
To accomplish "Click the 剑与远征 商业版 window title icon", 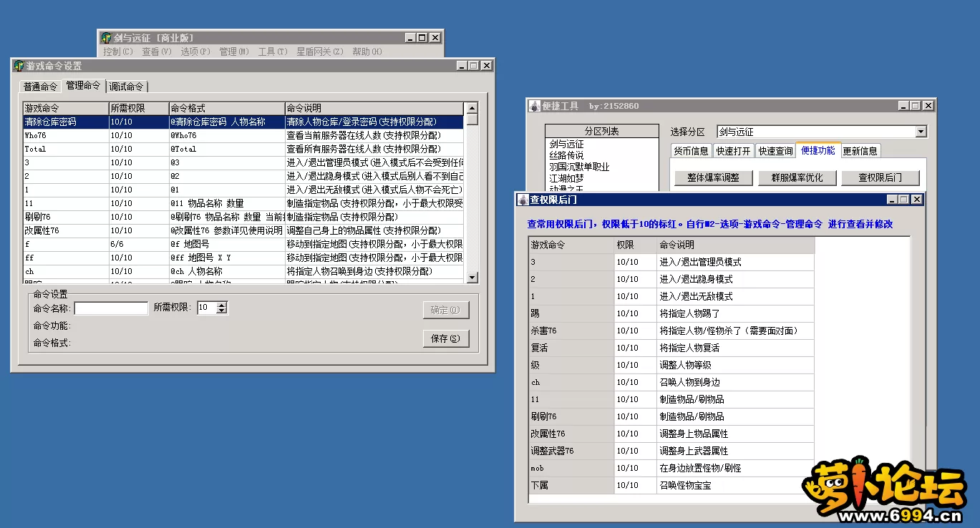I will 106,38.
